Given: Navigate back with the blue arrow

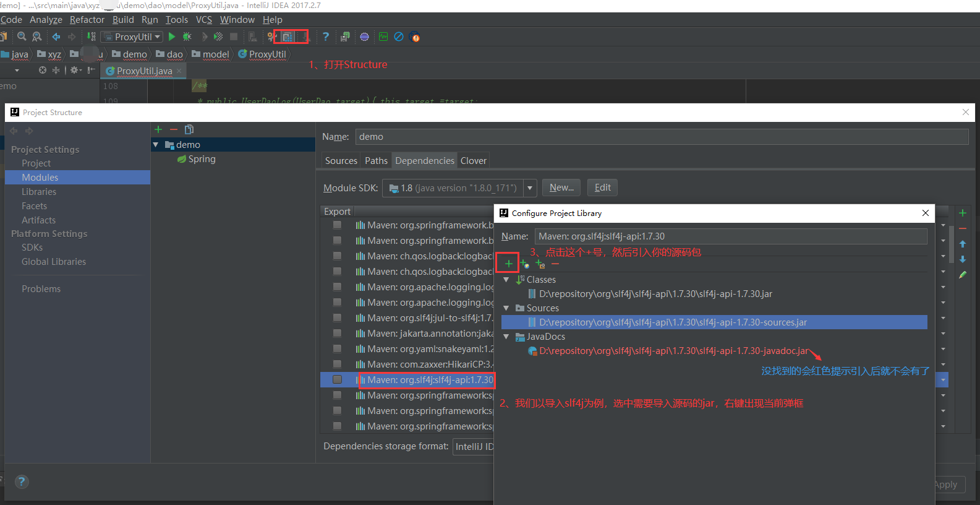Looking at the screenshot, I should tap(56, 37).
